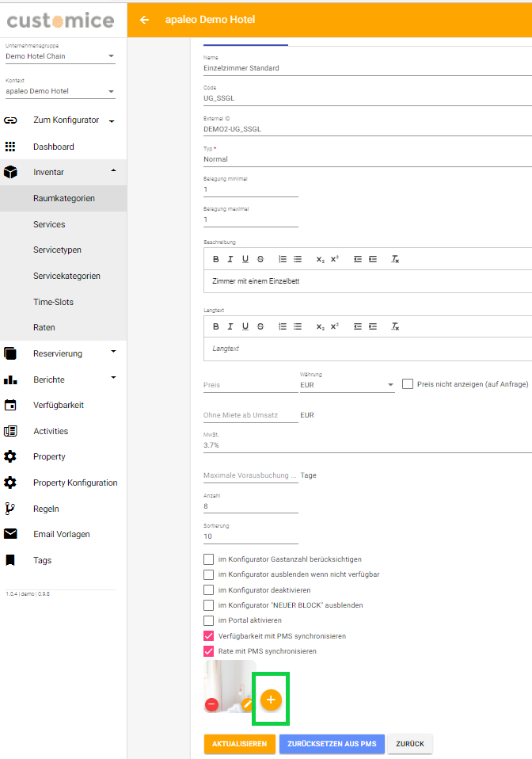The image size is (532, 759).
Task: Edit the room image with pencil button
Action: (x=248, y=704)
